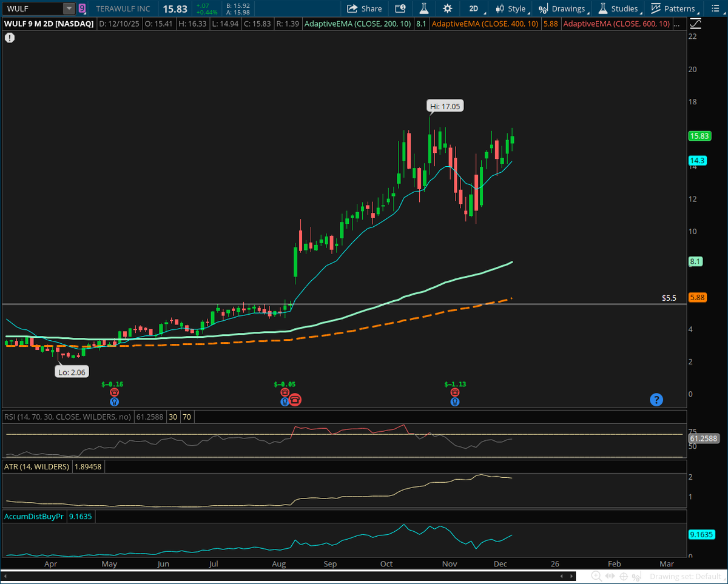The width and height of the screenshot is (728, 584).
Task: Click the $5.5 price level label
Action: 669,298
